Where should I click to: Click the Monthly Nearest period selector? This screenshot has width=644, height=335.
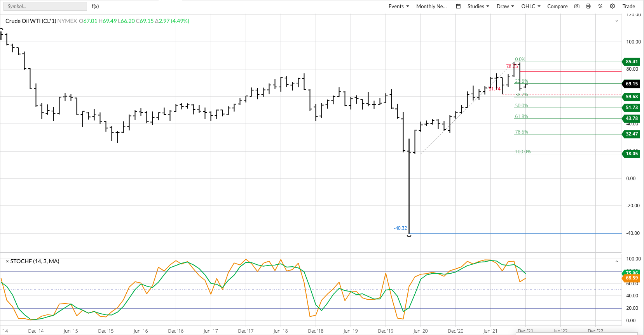point(431,6)
